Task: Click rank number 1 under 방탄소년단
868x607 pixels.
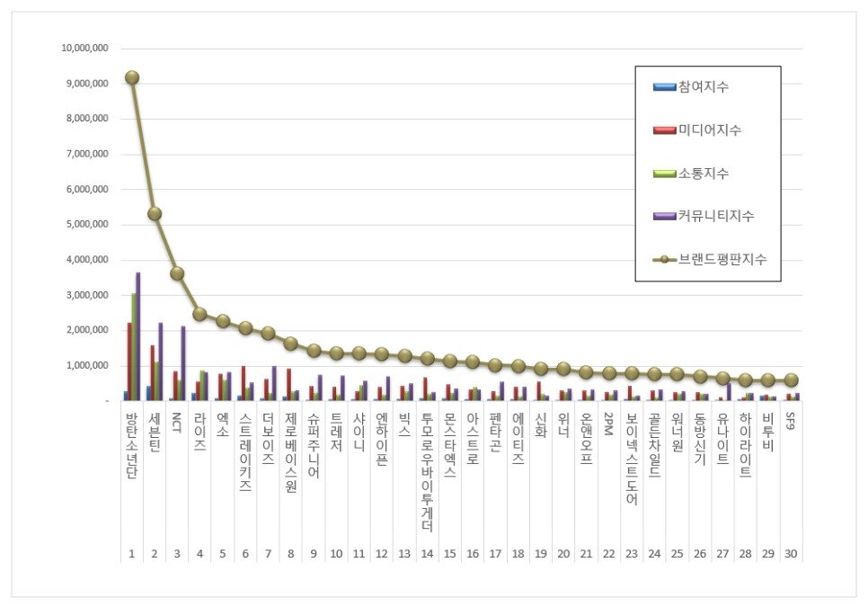Action: point(132,554)
